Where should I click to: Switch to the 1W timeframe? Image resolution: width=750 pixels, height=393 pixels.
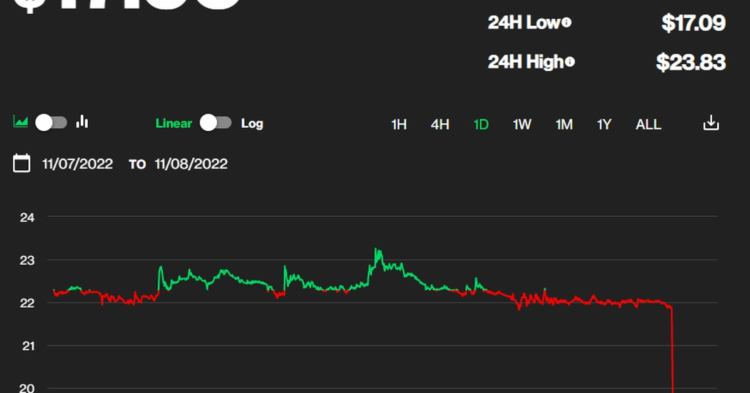pyautogui.click(x=522, y=125)
